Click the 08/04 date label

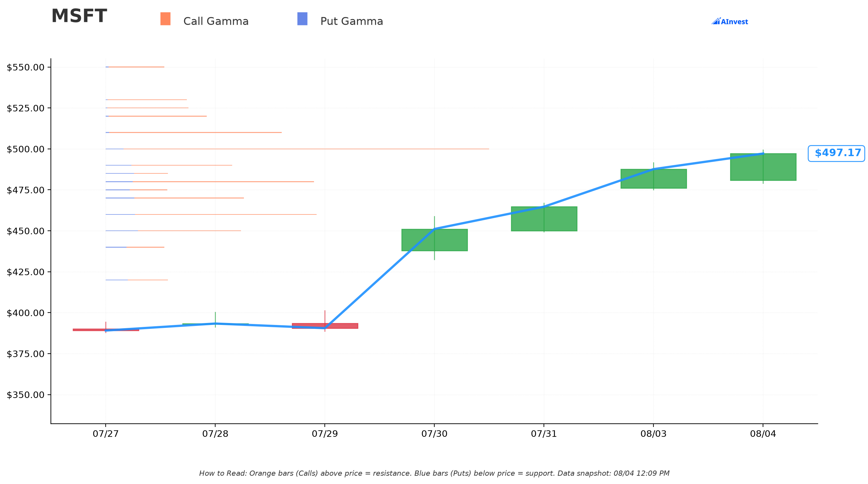tap(763, 434)
